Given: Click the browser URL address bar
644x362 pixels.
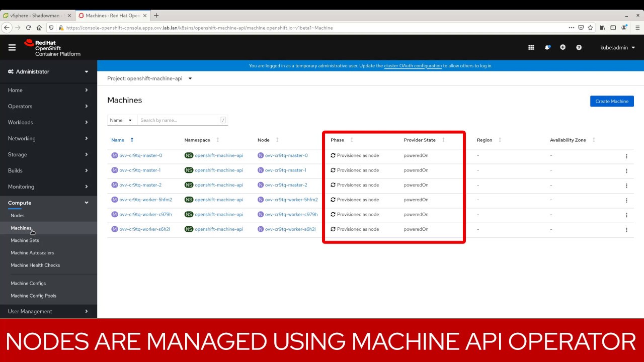Looking at the screenshot, I should [x=312, y=28].
